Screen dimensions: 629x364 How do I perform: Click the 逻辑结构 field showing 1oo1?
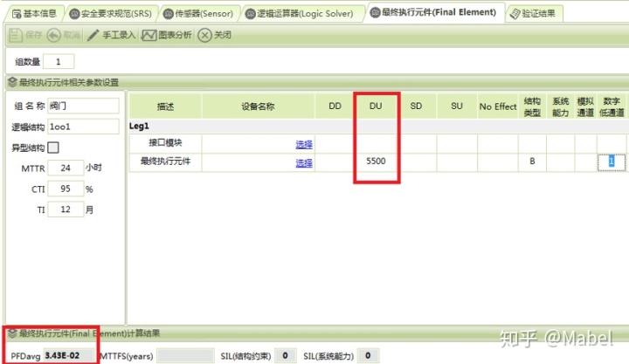(83, 127)
